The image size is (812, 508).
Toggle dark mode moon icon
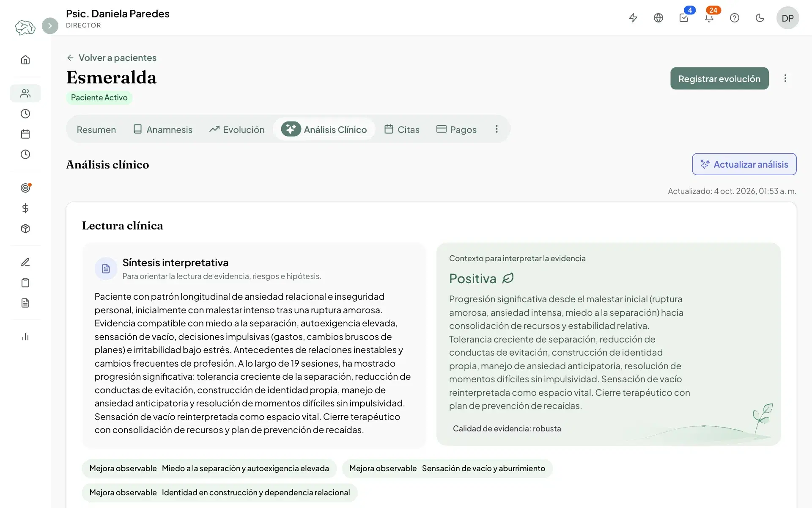pyautogui.click(x=760, y=18)
